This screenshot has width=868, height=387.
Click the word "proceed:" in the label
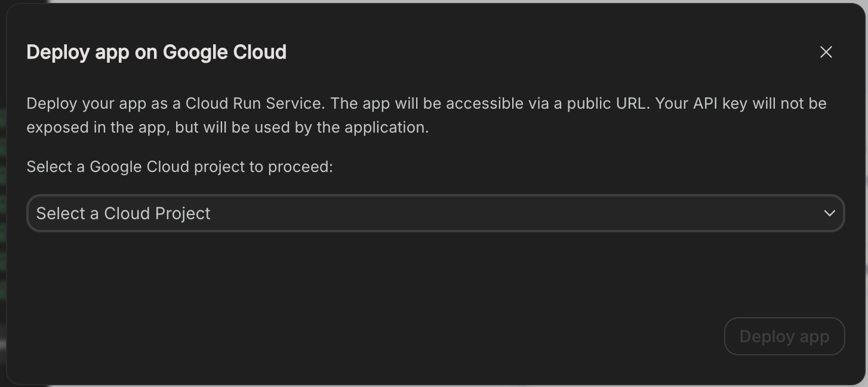click(x=300, y=167)
